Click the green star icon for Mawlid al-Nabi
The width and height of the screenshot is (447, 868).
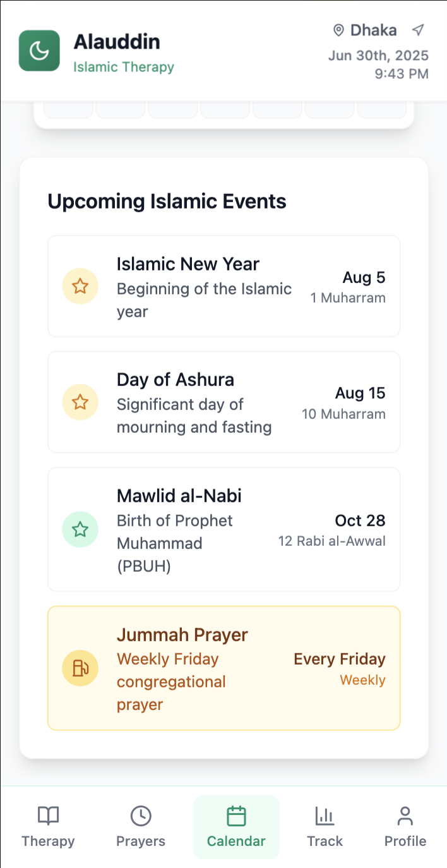(80, 529)
